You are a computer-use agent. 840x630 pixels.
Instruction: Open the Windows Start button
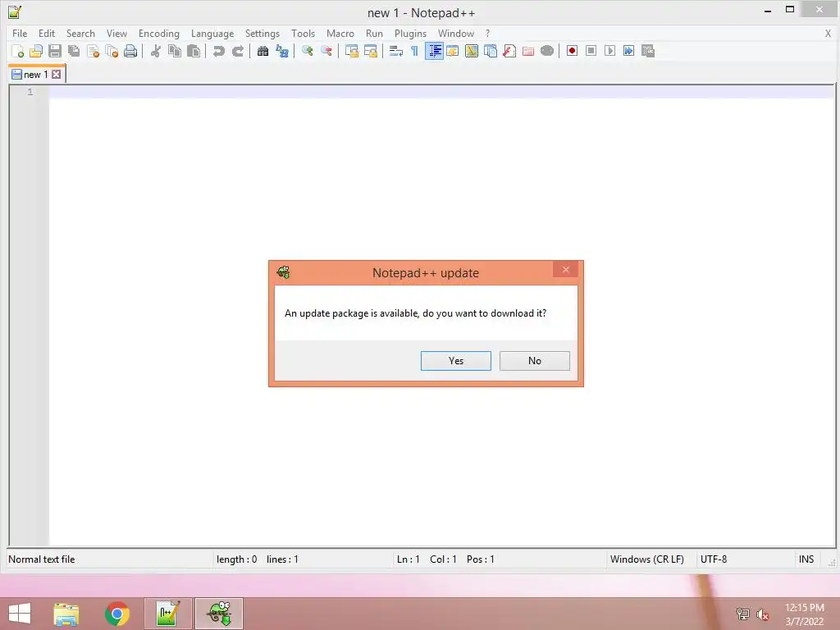pos(20,614)
